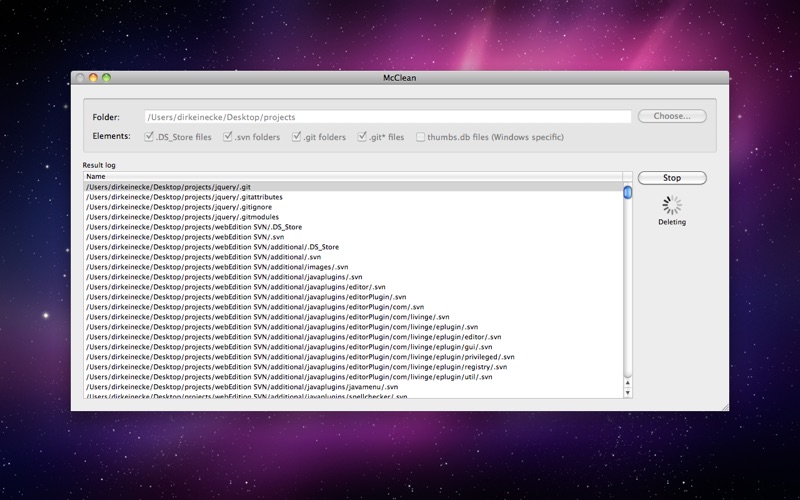The image size is (800, 500).
Task: Select the javaplugins/editorPlugin/.svn row
Action: (x=353, y=297)
